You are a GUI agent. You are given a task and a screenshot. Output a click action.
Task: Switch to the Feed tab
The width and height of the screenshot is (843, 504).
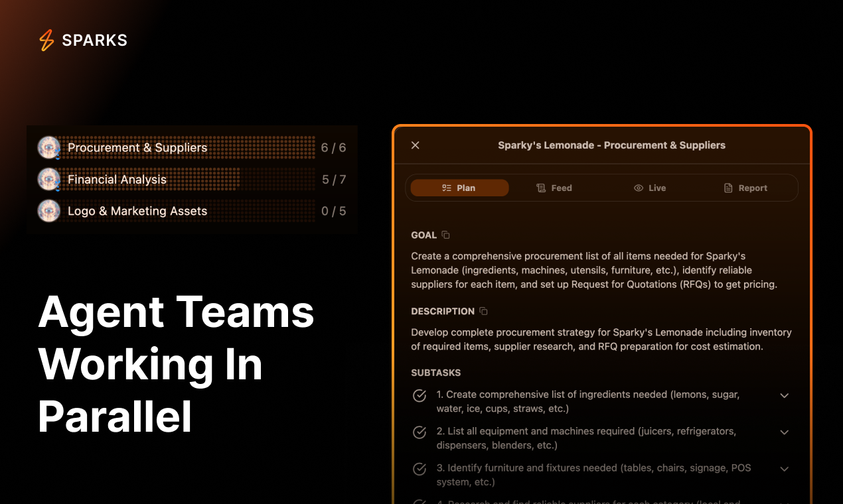pos(554,188)
